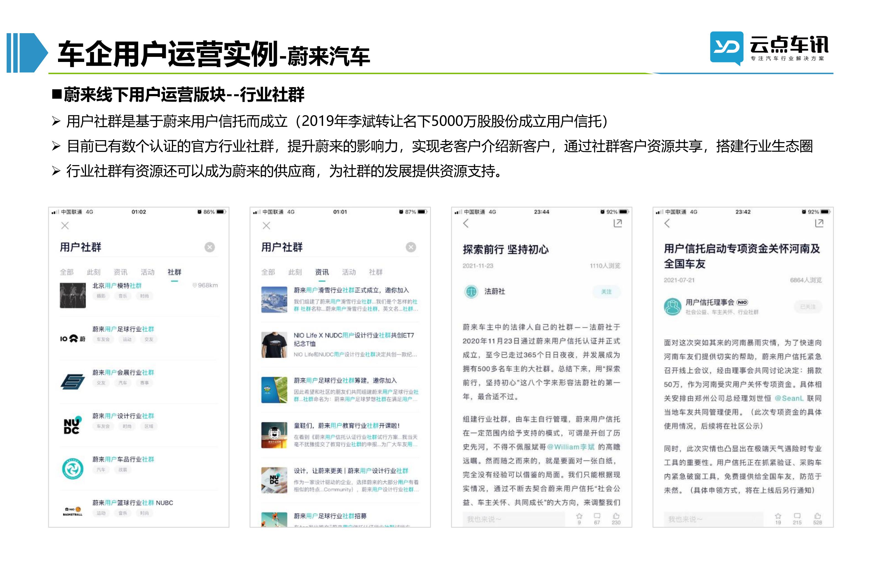Open 蔚来用户滑雪行业社群正式成立 news item
The height and width of the screenshot is (588, 882).
[340, 300]
